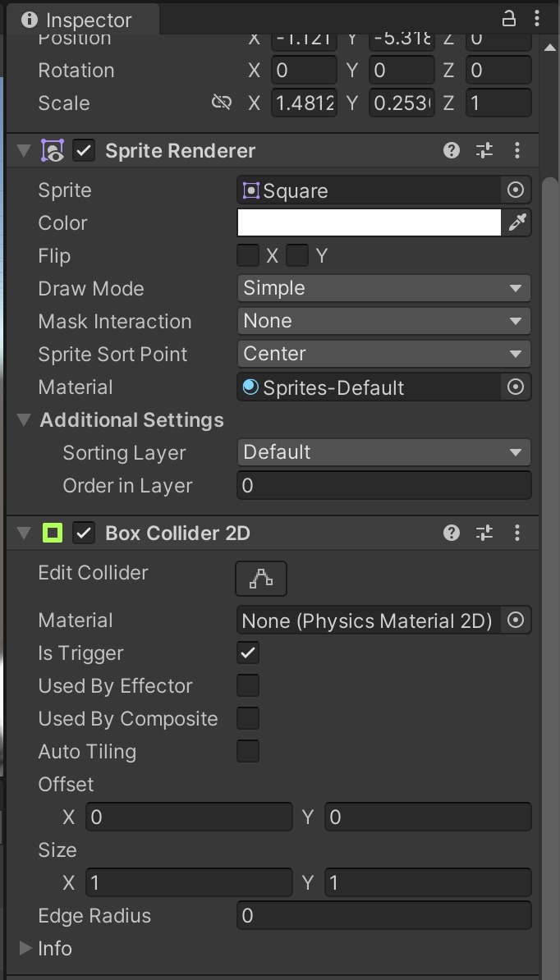This screenshot has height=980, width=560.
Task: Open the Physics Material 2D object picker
Action: (x=516, y=621)
